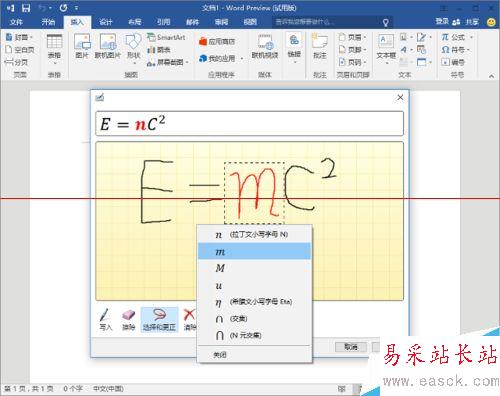Viewport: 500px width, 396px height.
Task: Open the 页码 (Page Number) dropdown
Action: pyautogui.click(x=353, y=62)
